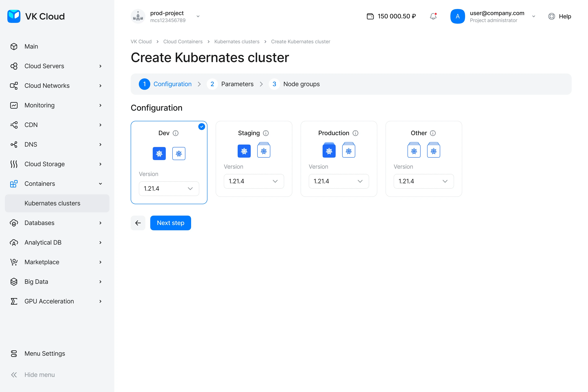Click the user@company.com label
Screen dimensions: 588x392
[497, 13]
